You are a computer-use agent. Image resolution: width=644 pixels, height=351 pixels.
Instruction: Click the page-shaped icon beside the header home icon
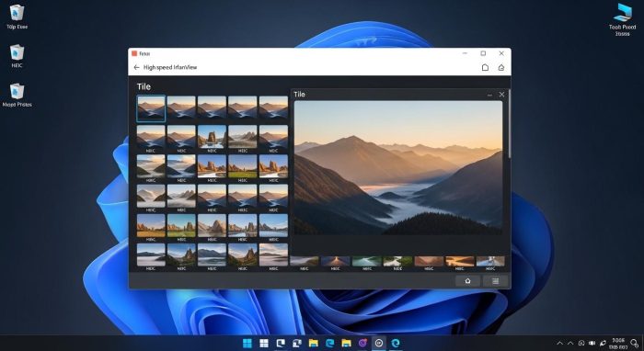pos(485,67)
